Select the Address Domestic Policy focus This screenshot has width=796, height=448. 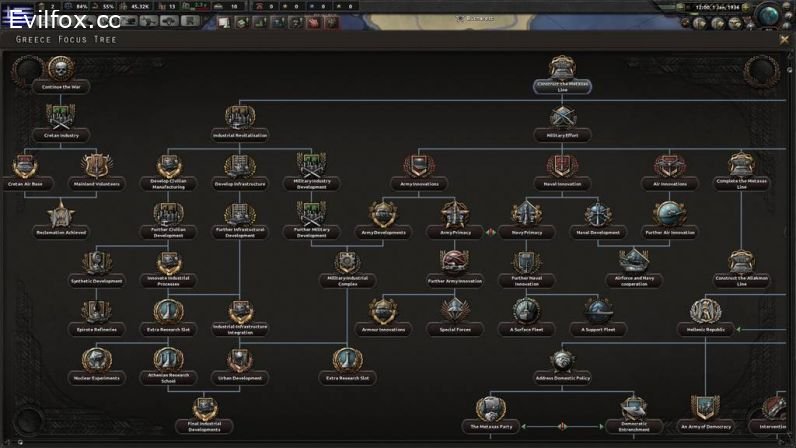point(562,362)
